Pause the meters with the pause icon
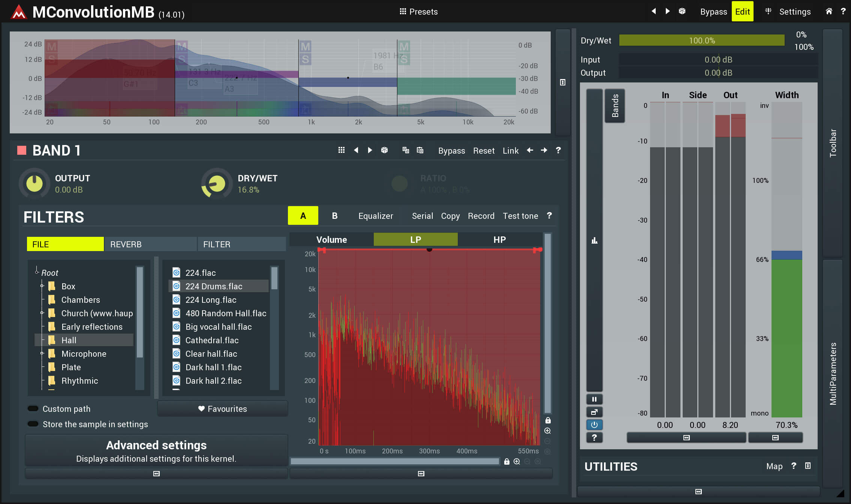851x504 pixels. [594, 399]
